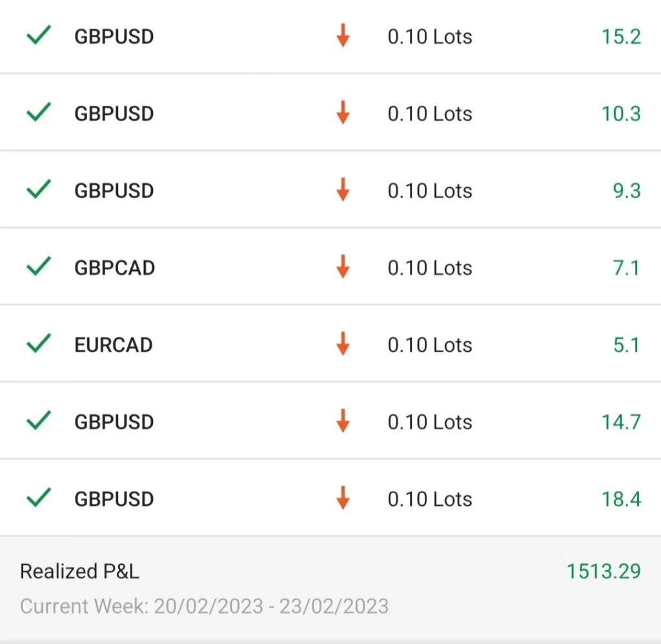Open the GBPCAD trade entry
661x644 pixels.
[x=330, y=267]
